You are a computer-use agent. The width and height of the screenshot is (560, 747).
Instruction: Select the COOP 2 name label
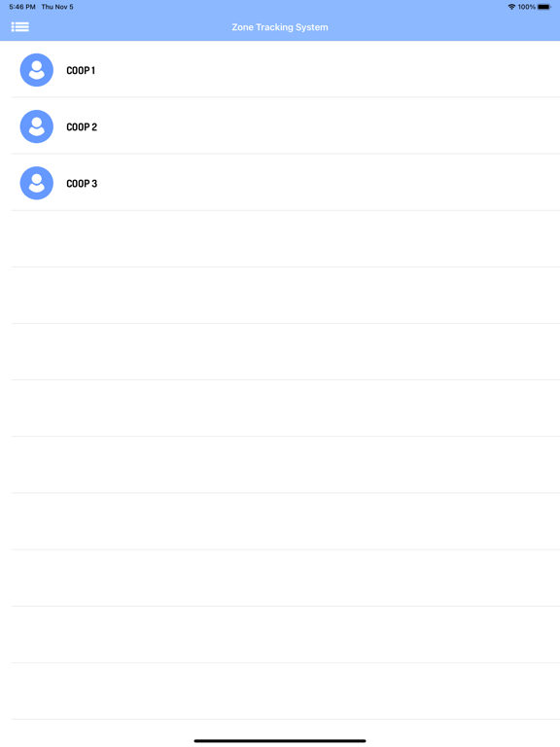(x=82, y=127)
